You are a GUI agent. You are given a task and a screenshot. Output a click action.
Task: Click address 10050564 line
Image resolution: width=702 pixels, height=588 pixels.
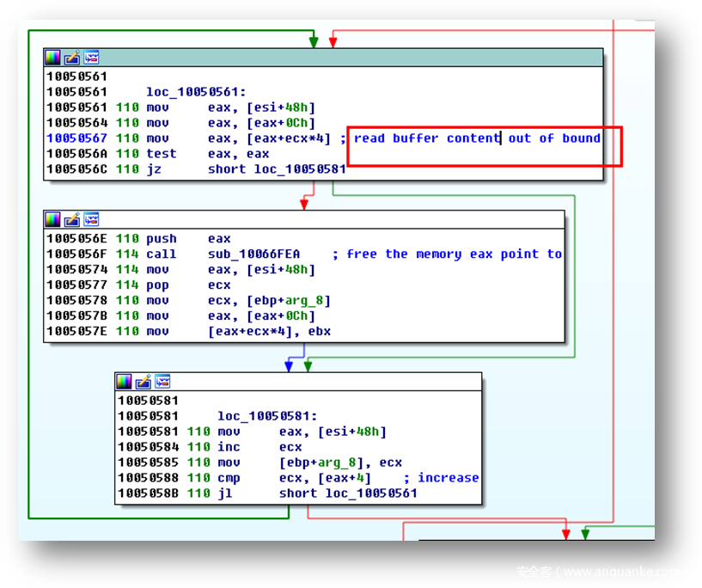click(77, 123)
